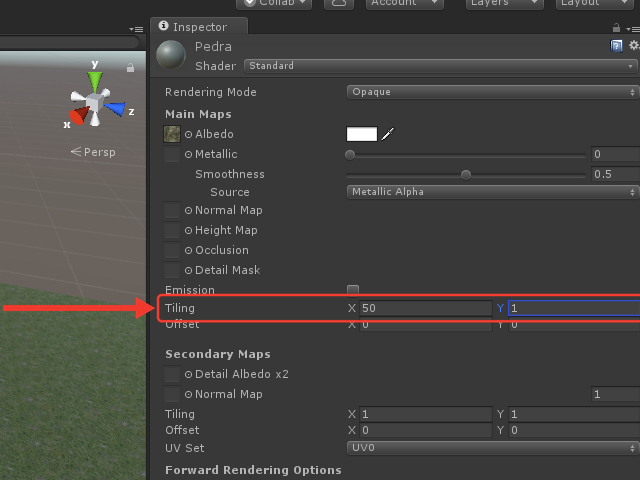Click the Secondary Maps section heading
The image size is (640, 480).
(x=218, y=354)
